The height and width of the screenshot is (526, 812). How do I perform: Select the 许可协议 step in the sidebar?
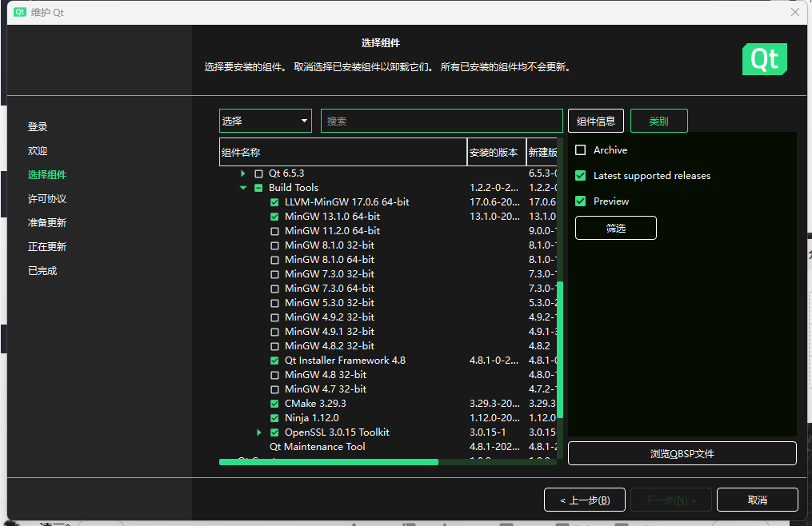[46, 199]
